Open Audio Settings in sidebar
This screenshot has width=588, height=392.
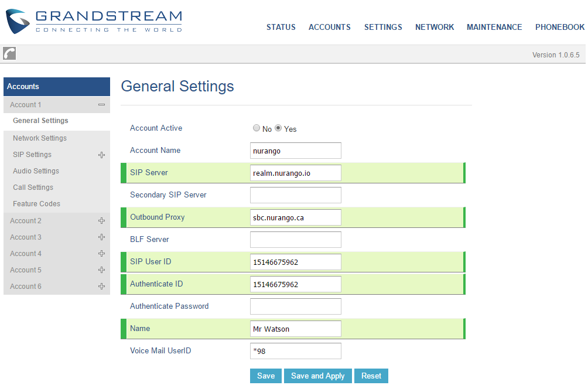click(36, 171)
